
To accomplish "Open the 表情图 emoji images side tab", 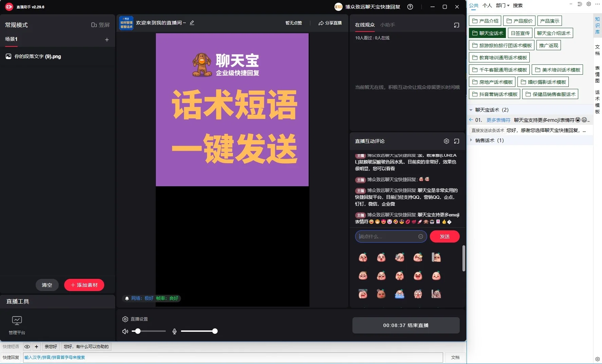I will coord(598,74).
